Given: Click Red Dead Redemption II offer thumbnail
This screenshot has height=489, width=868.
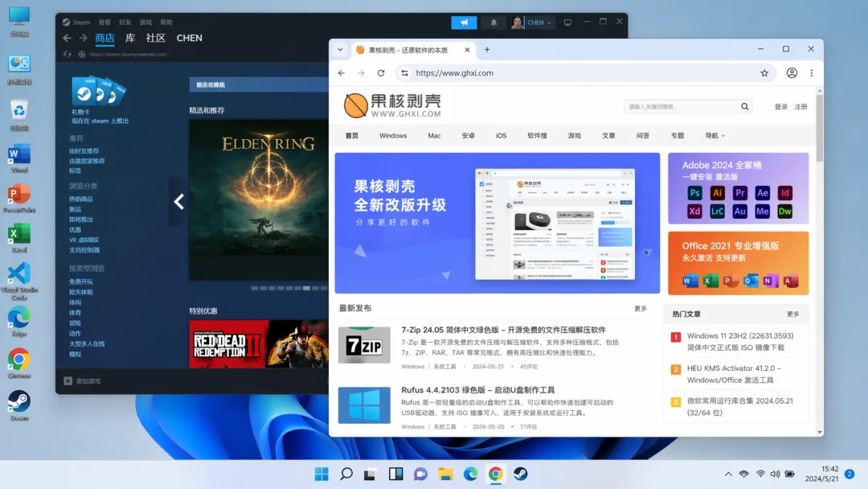Looking at the screenshot, I should click(x=259, y=344).
